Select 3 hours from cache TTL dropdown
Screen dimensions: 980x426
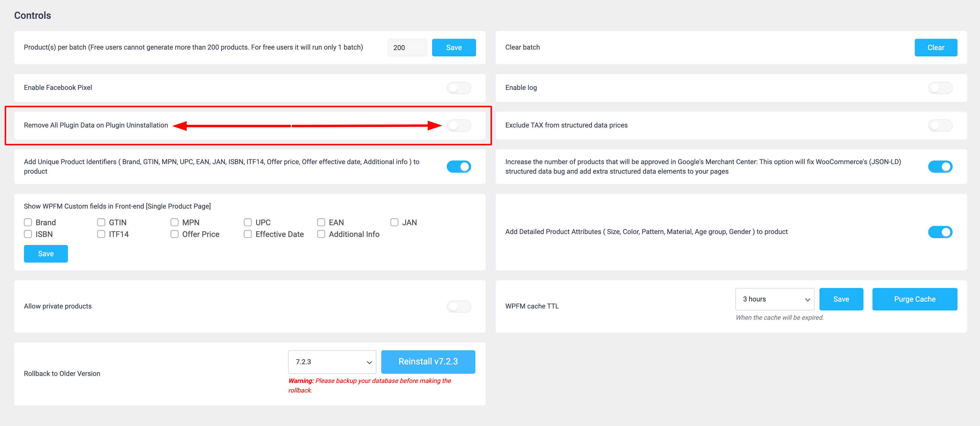(x=775, y=298)
